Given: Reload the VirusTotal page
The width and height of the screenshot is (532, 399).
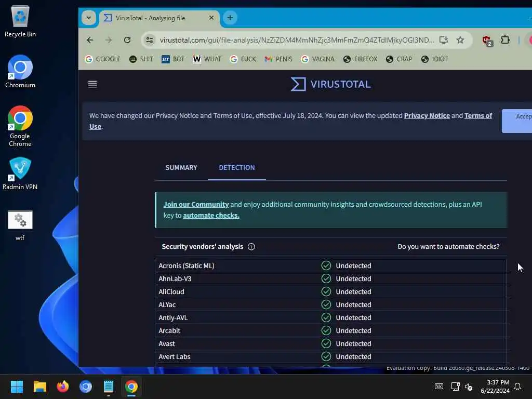Looking at the screenshot, I should pos(127,40).
